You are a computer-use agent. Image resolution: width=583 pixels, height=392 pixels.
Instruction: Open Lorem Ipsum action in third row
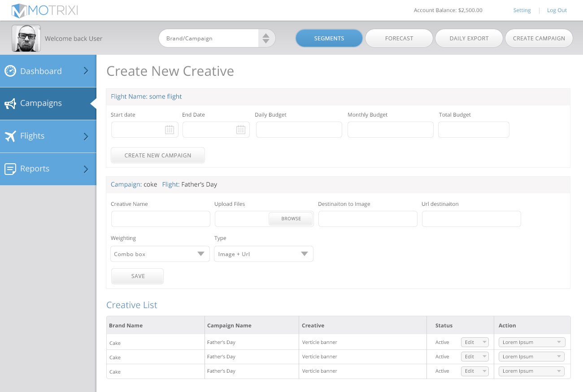[532, 371]
